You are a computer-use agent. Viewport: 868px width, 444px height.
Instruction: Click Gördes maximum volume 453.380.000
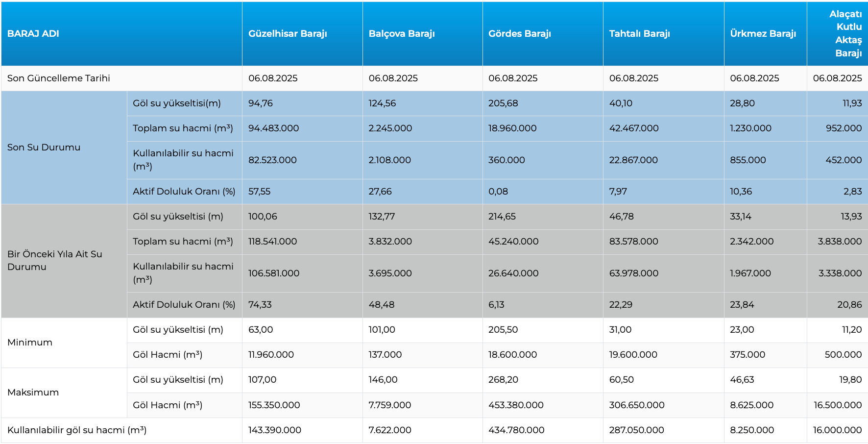click(x=516, y=405)
